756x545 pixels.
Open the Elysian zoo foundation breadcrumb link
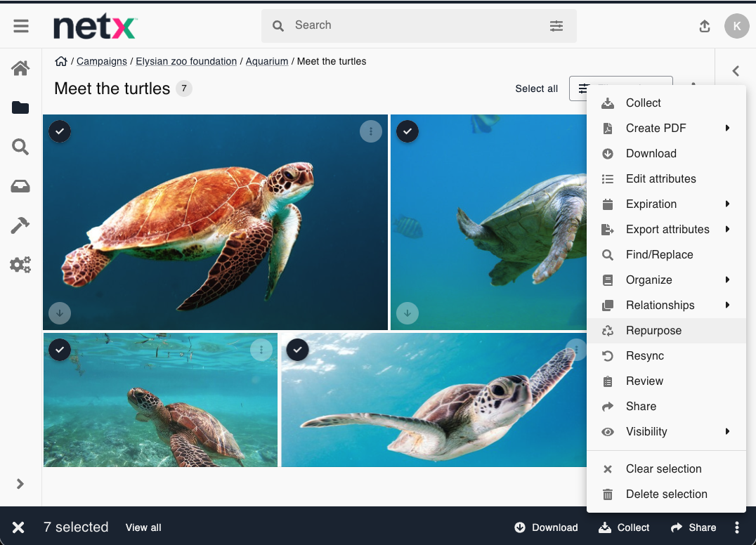tap(186, 61)
